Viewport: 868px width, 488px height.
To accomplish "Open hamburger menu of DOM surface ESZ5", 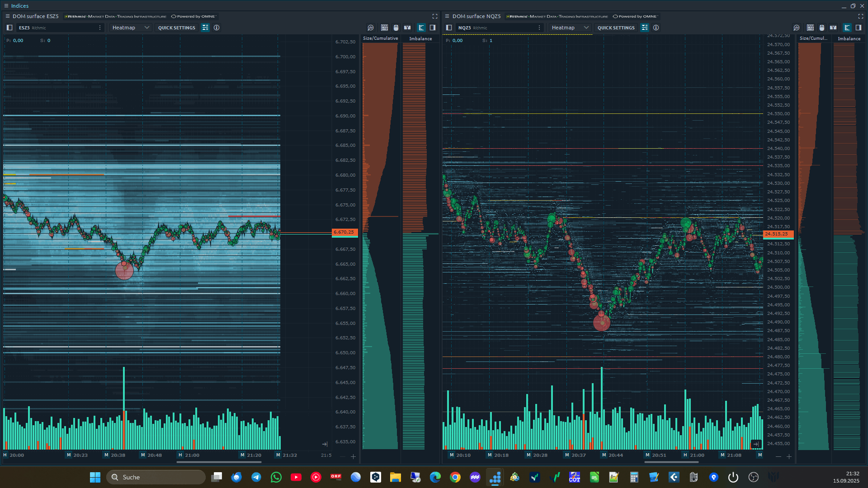I will click(7, 16).
